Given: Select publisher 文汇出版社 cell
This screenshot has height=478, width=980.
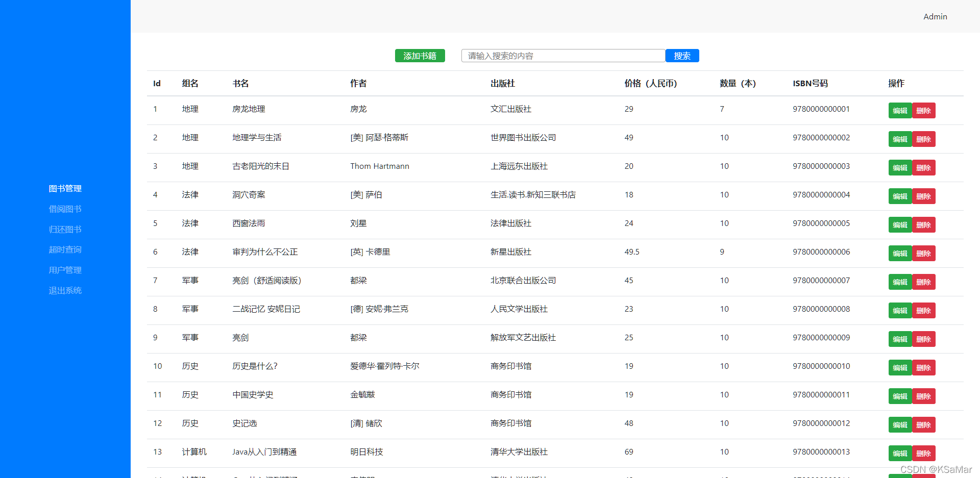Looking at the screenshot, I should click(511, 109).
